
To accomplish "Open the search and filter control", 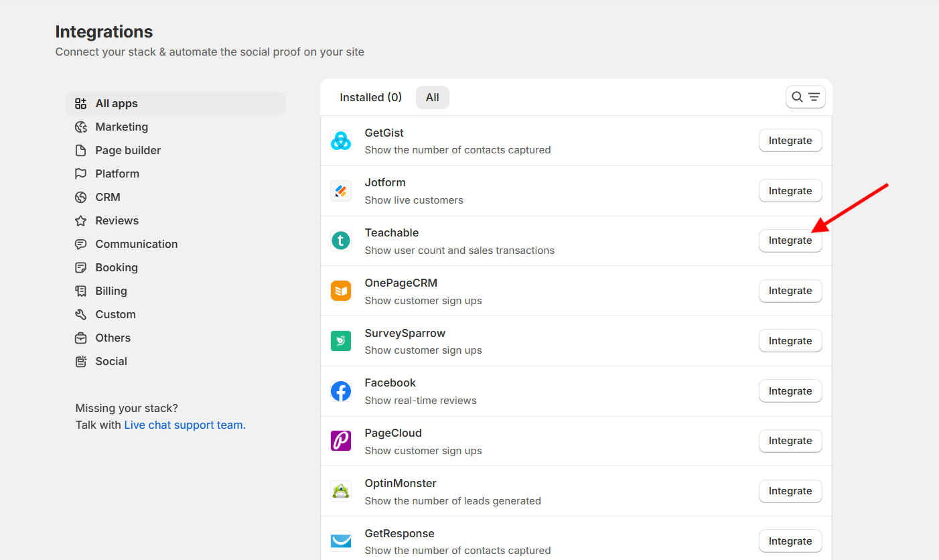I will pos(805,97).
